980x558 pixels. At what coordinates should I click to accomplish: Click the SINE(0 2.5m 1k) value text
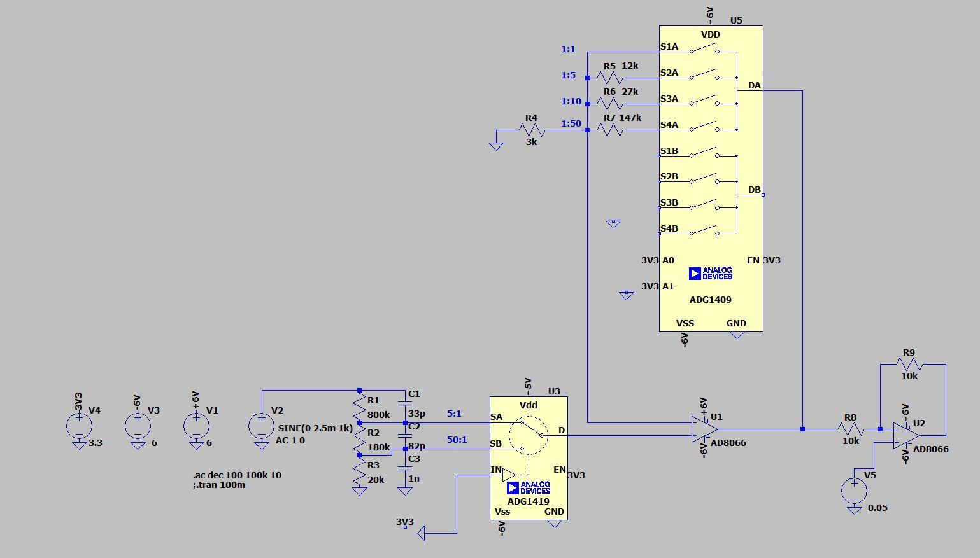[315, 428]
